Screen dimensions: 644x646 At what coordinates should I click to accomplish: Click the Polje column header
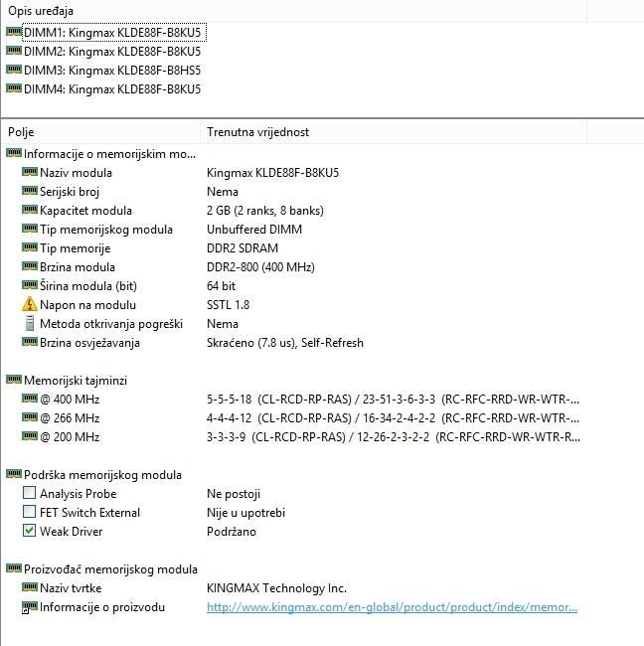click(101, 132)
